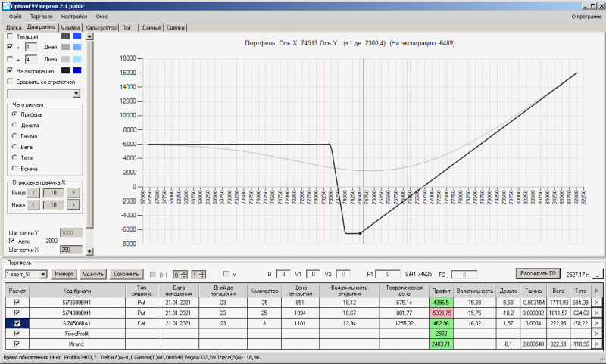The width and height of the screenshot is (606, 364).
Task: Click the OptionFVV app icon in title bar
Action: [x=6, y=6]
